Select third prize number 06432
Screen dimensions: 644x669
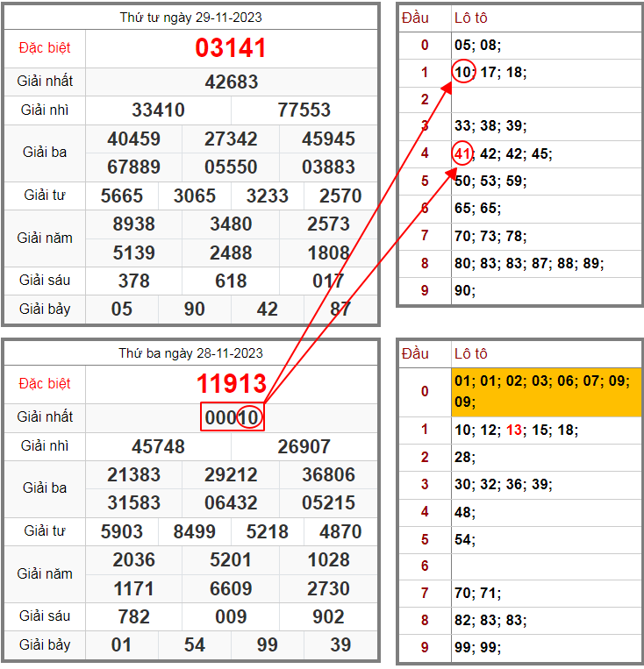coord(231,503)
